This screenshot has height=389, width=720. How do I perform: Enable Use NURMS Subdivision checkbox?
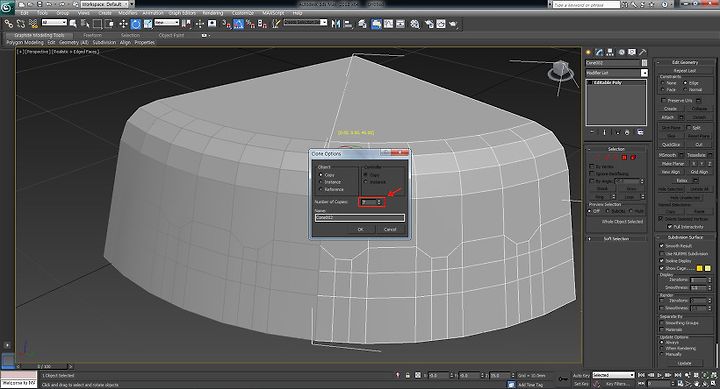point(662,253)
